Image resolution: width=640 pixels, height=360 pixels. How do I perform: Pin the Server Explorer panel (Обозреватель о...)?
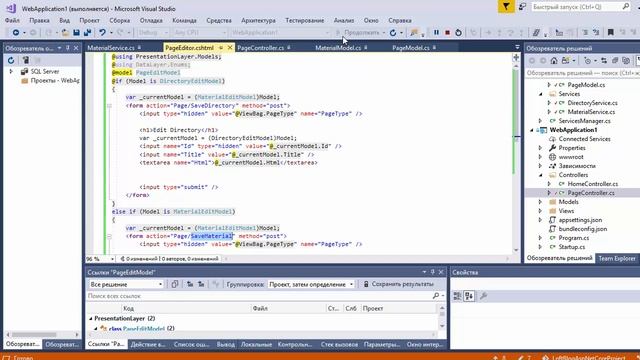click(68, 48)
